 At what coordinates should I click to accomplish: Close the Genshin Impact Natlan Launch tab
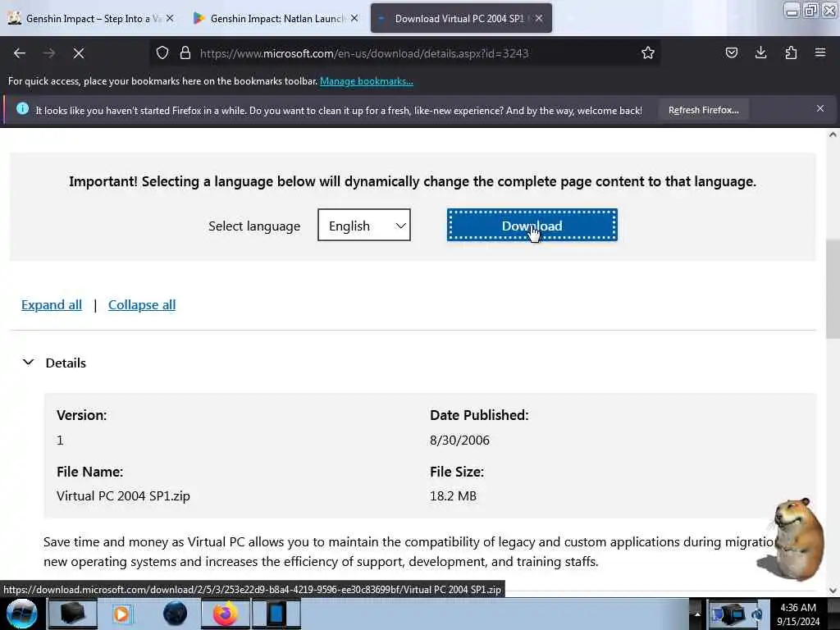(354, 18)
